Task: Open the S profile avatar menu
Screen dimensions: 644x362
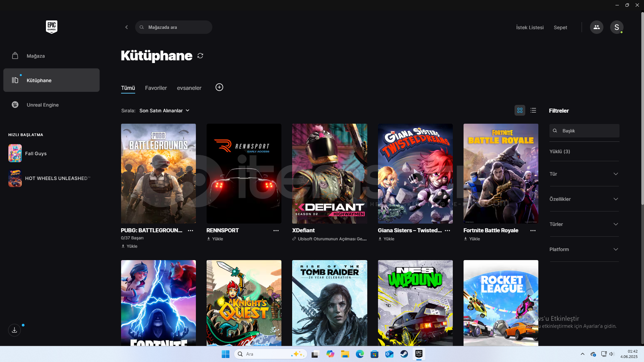Action: 616,27
